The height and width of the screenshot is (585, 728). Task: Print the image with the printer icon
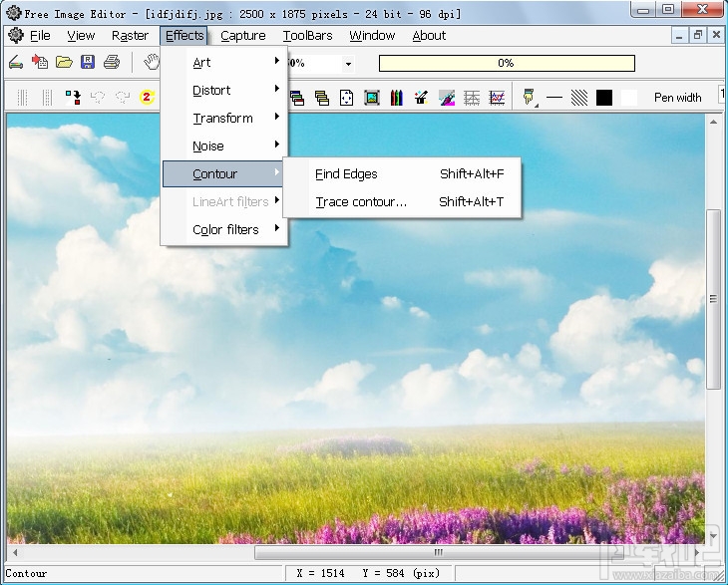click(x=112, y=62)
